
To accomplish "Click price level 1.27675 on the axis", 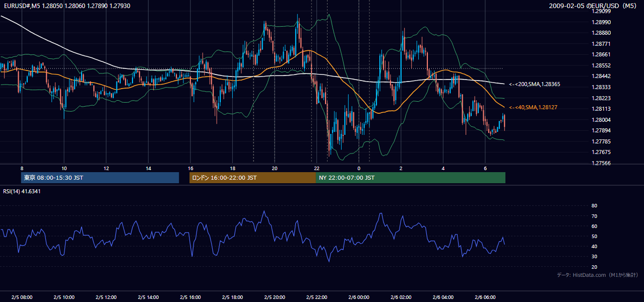I will click(601, 153).
